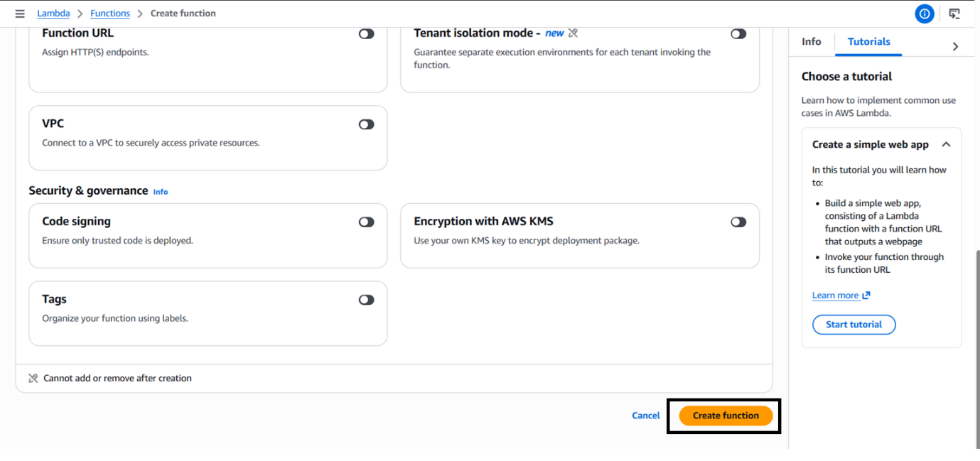Click 'Ensure only trusted code is deployed.' text
The width and height of the screenshot is (980, 461).
click(117, 241)
